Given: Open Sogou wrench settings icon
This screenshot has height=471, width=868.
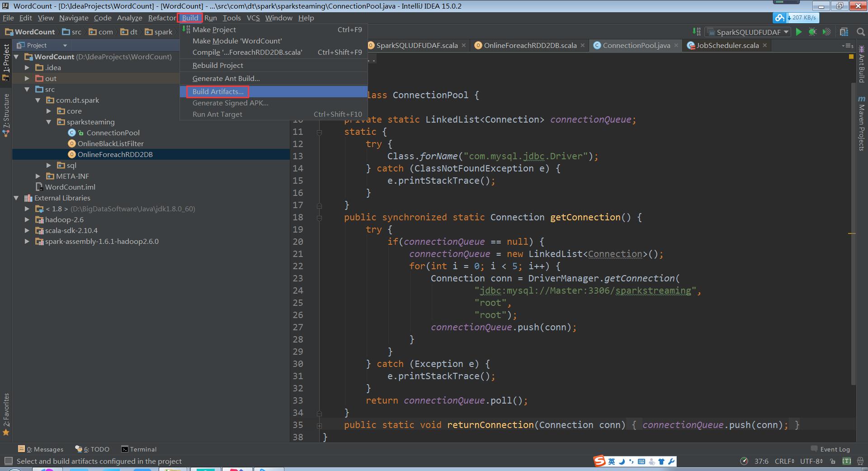Looking at the screenshot, I should [671, 461].
